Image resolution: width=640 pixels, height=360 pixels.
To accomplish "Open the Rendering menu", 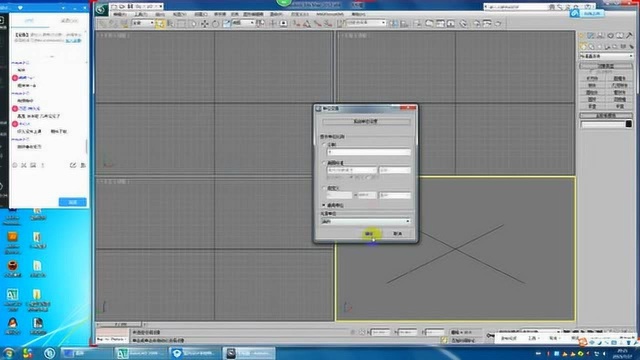I will click(276, 14).
